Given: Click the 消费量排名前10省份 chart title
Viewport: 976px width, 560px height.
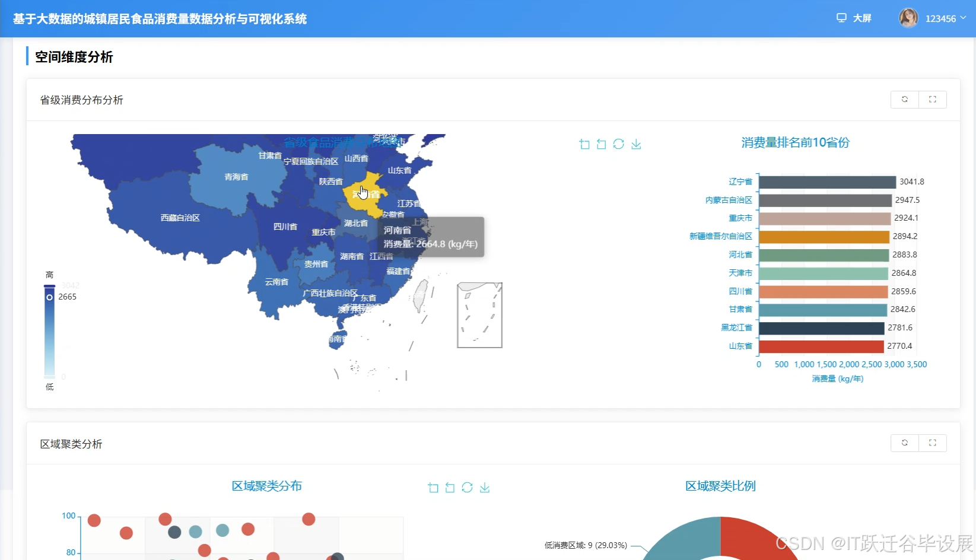Looking at the screenshot, I should coord(795,142).
